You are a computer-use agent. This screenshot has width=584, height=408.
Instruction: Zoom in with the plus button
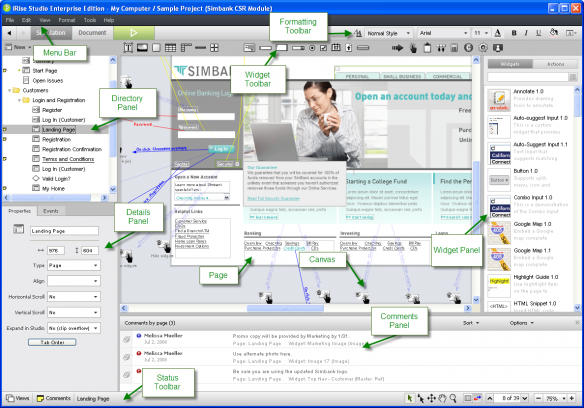572,398
